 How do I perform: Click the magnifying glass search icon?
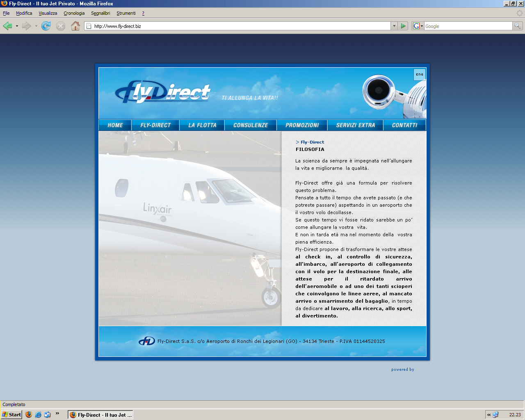518,26
